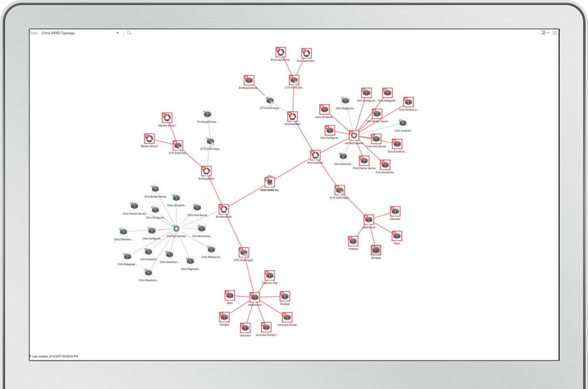
Task: Click the Last Update timestamp text
Action: (55, 356)
